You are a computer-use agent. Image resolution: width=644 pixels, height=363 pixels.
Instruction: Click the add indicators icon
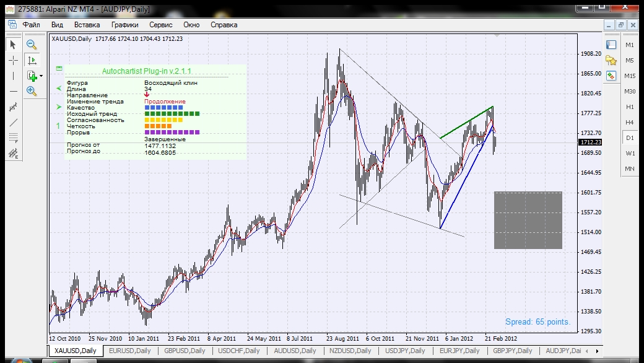[32, 76]
